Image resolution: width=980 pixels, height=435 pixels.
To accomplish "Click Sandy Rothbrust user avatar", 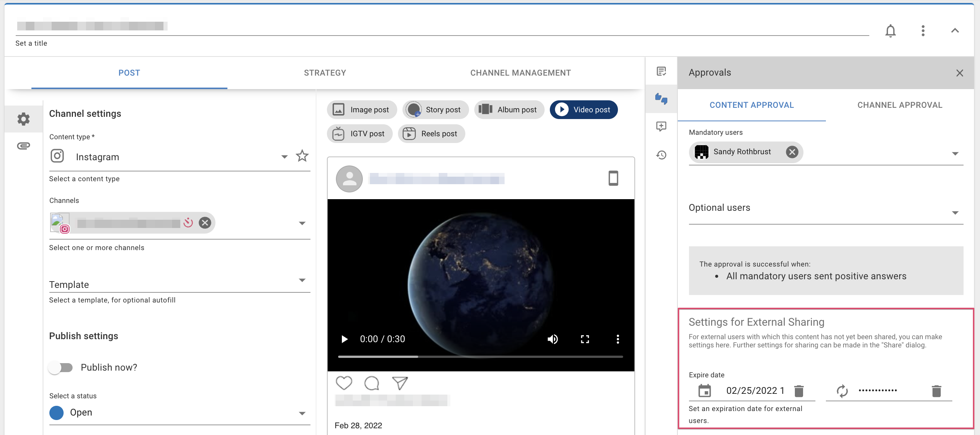I will click(701, 152).
